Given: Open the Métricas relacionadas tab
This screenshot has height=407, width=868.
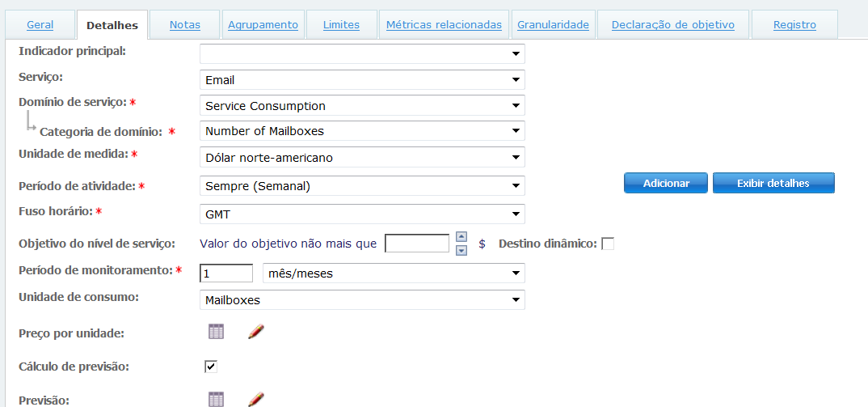Looking at the screenshot, I should [x=444, y=25].
